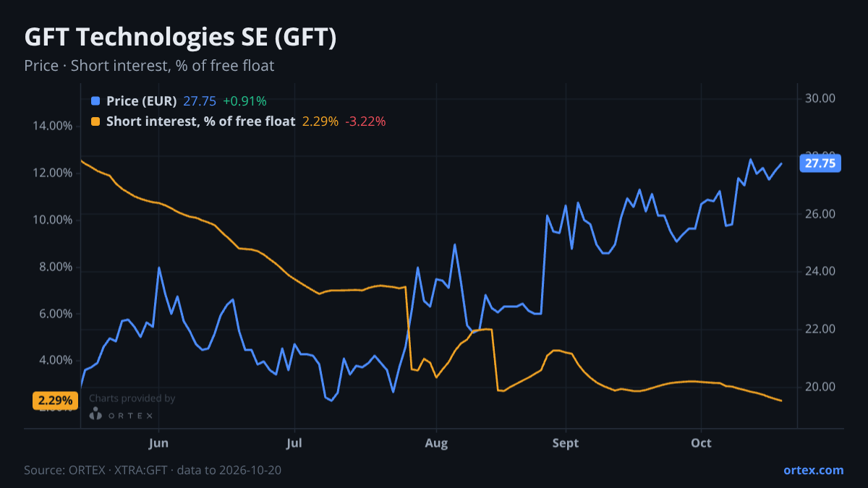868x488 pixels.
Task: Click the 6.00% left axis label
Action: pyautogui.click(x=56, y=314)
